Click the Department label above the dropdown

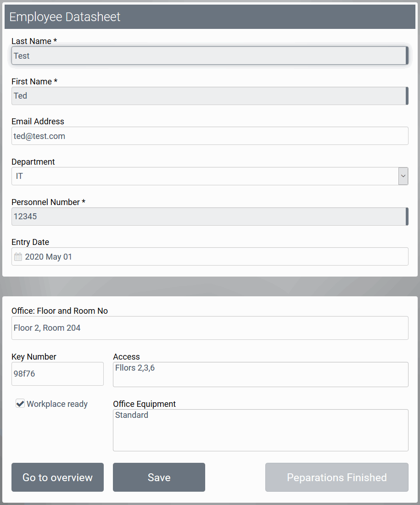33,162
